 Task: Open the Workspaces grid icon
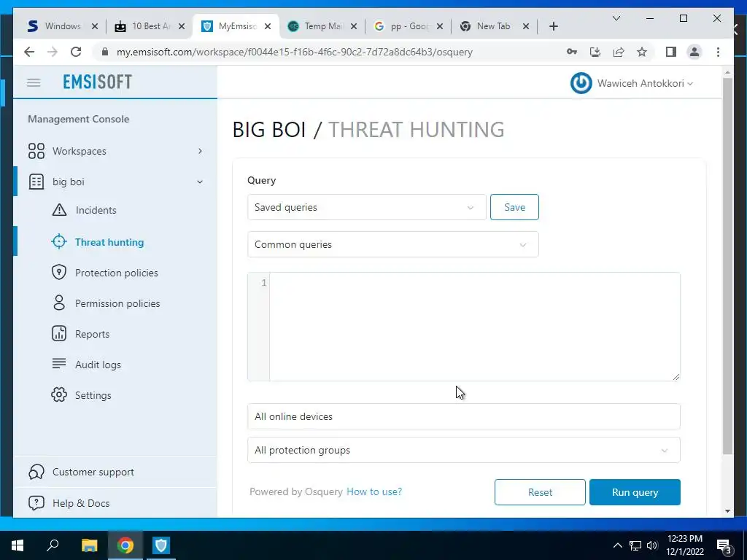[x=36, y=151]
